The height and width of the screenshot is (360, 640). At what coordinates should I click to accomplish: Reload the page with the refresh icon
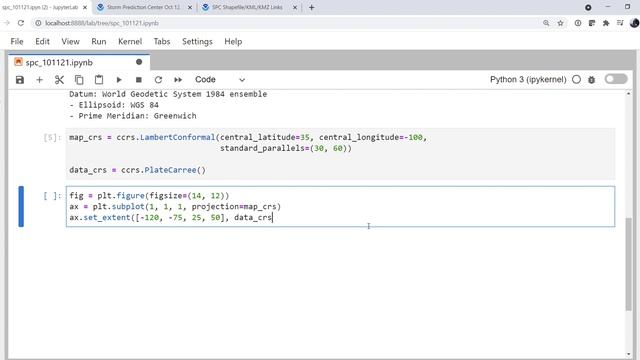pyautogui.click(x=21, y=23)
